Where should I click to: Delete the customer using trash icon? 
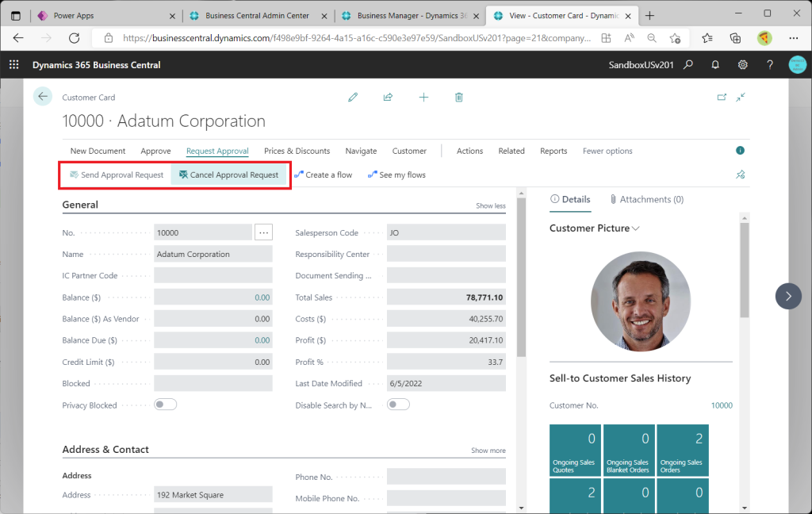pyautogui.click(x=459, y=97)
